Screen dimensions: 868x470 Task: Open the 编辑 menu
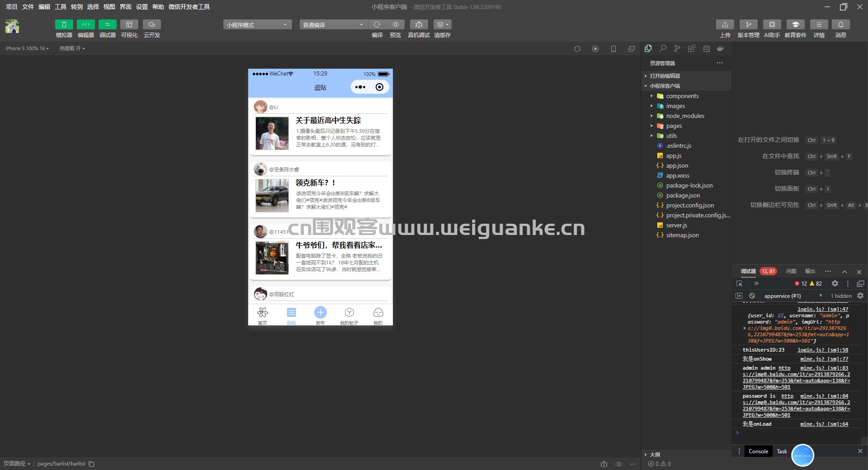tap(44, 7)
